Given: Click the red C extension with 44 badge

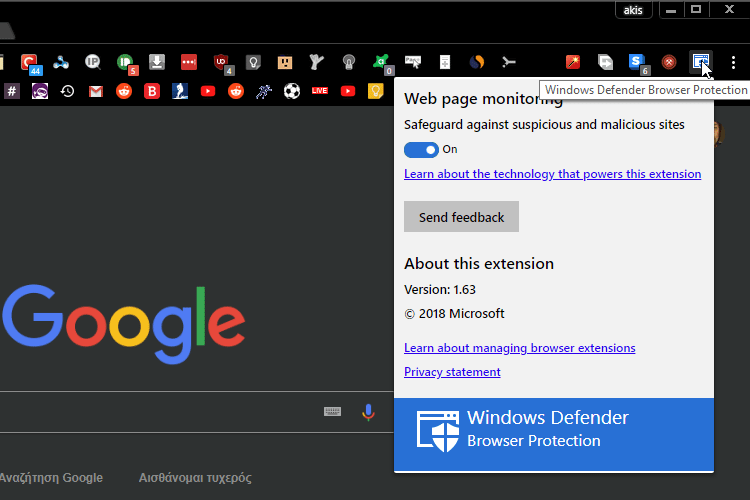Looking at the screenshot, I should 30,63.
